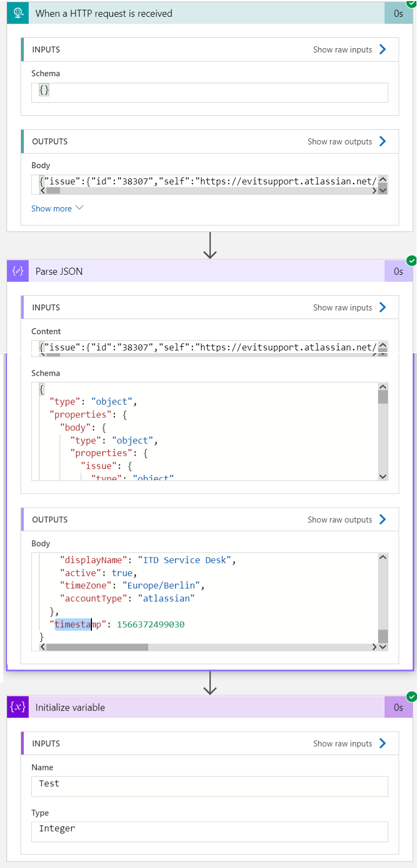Click arrow connector above Initialize variable step
The width and height of the screenshot is (417, 868).
(x=209, y=684)
